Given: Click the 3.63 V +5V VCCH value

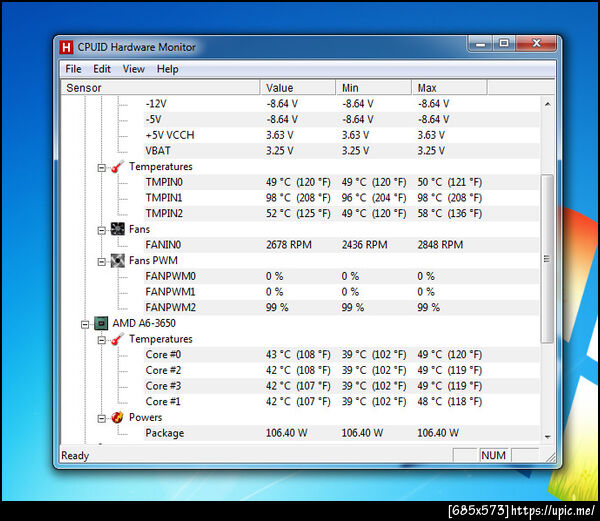Looking at the screenshot, I should [280, 135].
